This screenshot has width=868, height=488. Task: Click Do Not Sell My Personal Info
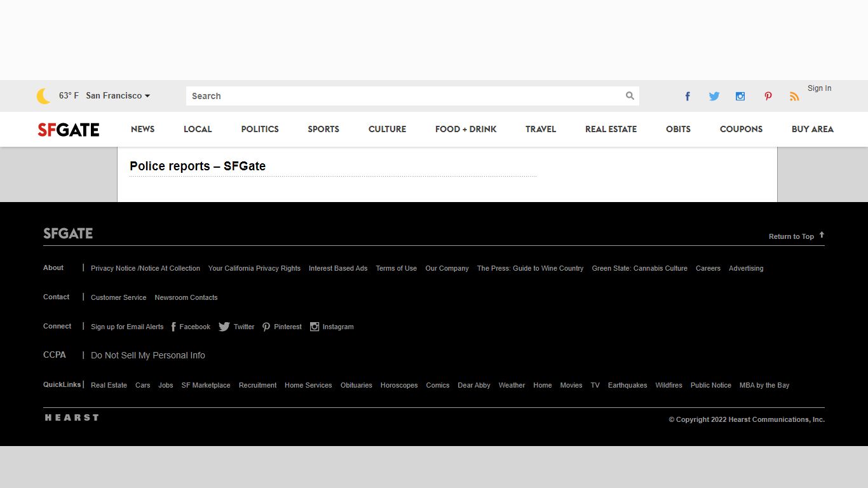[148, 355]
